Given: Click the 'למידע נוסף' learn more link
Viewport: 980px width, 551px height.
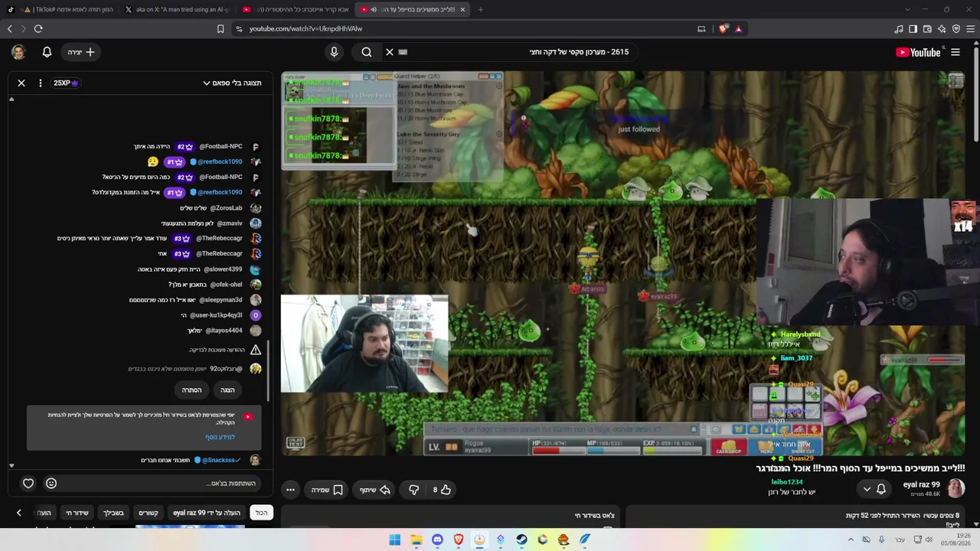Looking at the screenshot, I should (220, 437).
